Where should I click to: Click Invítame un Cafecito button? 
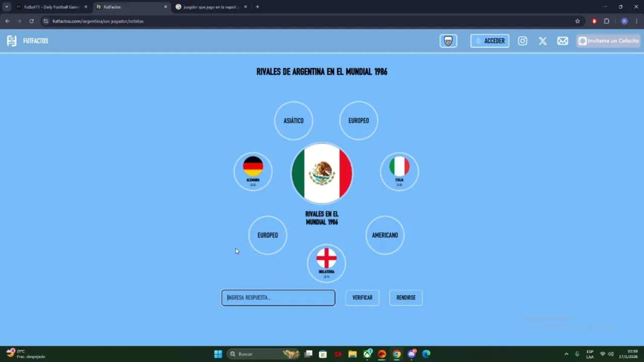tap(608, 41)
